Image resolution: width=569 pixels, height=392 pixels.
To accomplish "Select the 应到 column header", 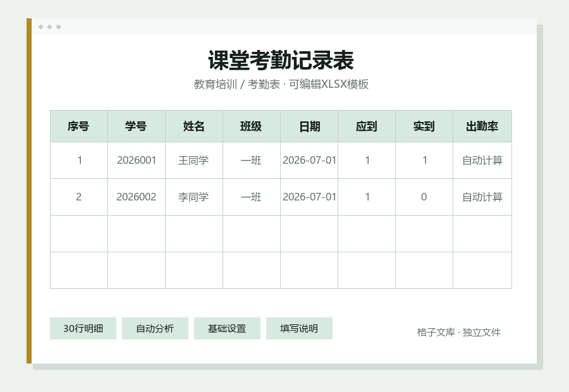I will click(x=367, y=126).
